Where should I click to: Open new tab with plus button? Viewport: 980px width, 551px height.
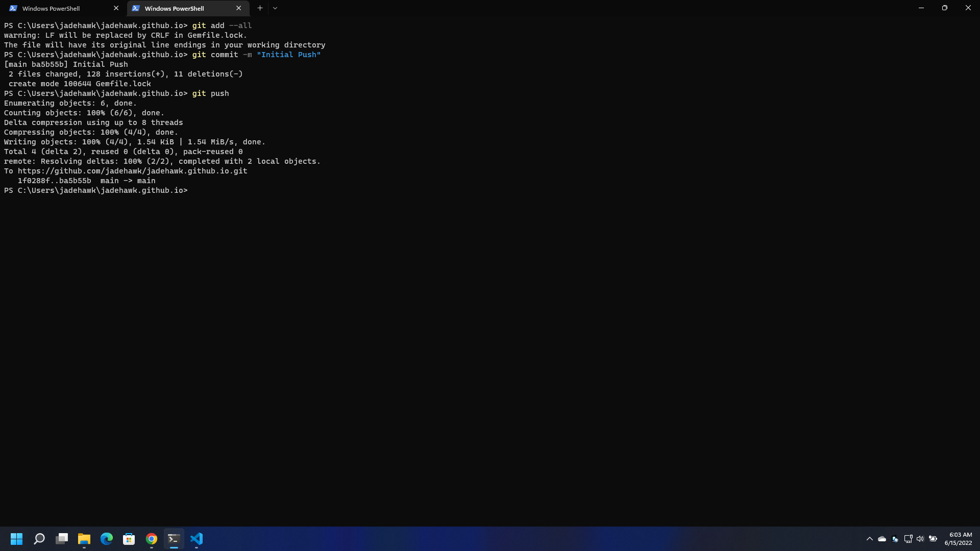260,8
